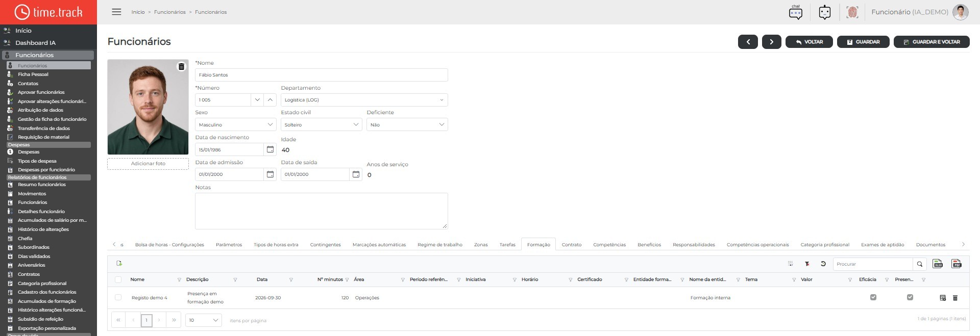Open Tipos de despesa in sidebar
This screenshot has width=980, height=336.
(x=37, y=161)
